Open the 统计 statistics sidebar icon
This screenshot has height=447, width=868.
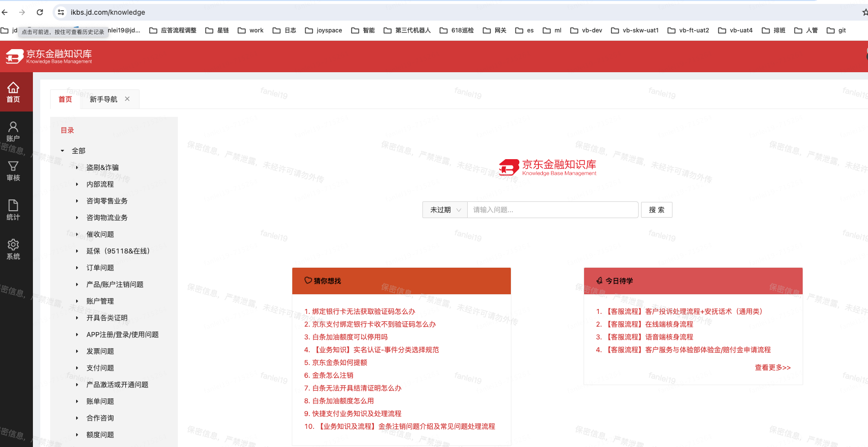(x=13, y=210)
